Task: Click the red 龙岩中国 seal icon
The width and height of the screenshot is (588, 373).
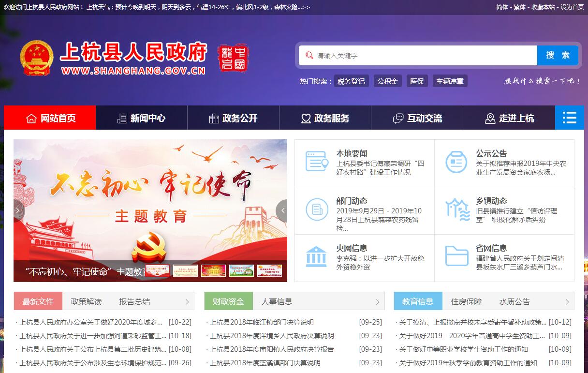Action: tap(233, 59)
